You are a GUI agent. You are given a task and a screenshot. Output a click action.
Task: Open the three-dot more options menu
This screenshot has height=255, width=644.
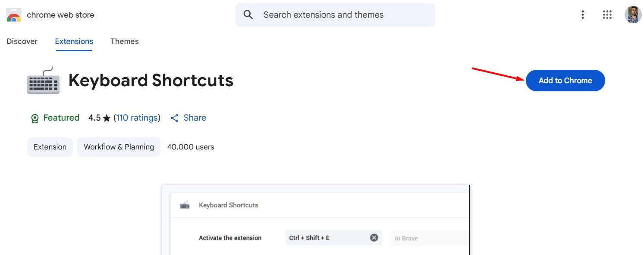[x=582, y=15]
